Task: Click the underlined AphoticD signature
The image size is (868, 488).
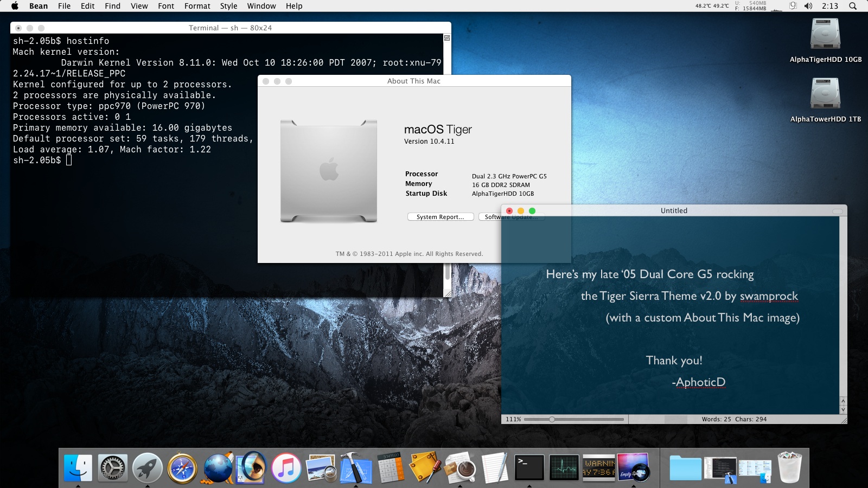Action: pyautogui.click(x=700, y=382)
